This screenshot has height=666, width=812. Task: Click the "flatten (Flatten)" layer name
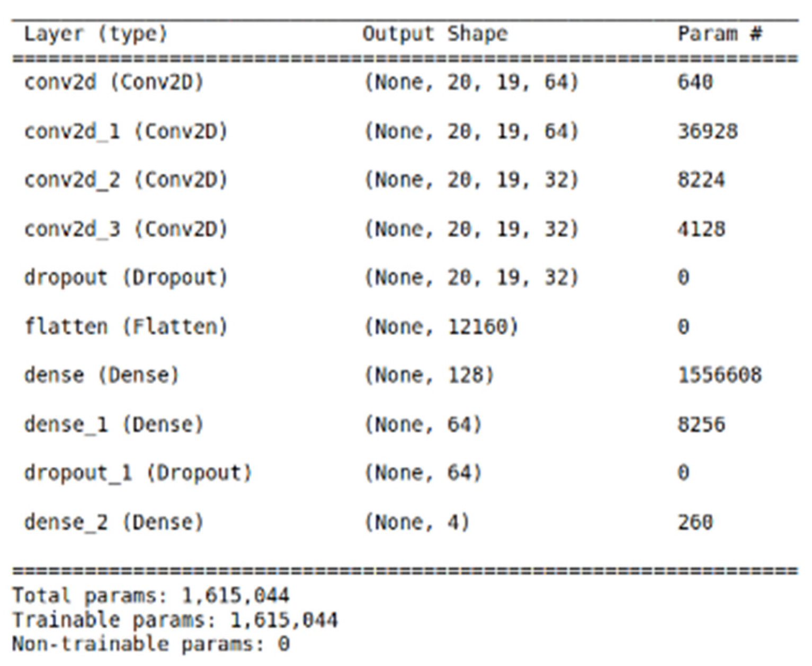coord(126,327)
